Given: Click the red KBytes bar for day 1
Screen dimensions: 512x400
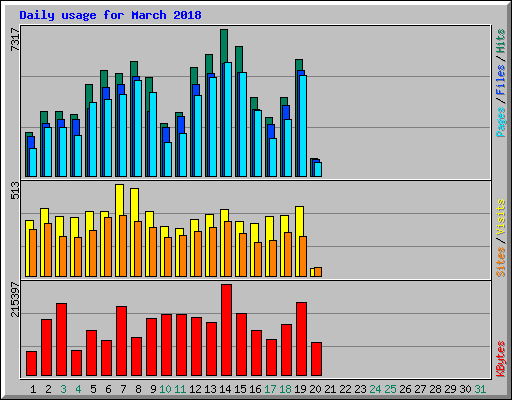Looking at the screenshot, I should coord(31,364).
